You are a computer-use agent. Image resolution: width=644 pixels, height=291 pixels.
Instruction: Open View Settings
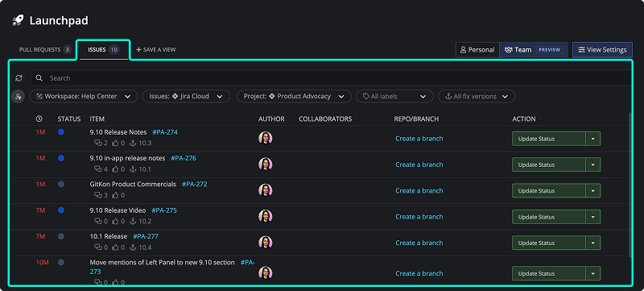coord(602,50)
